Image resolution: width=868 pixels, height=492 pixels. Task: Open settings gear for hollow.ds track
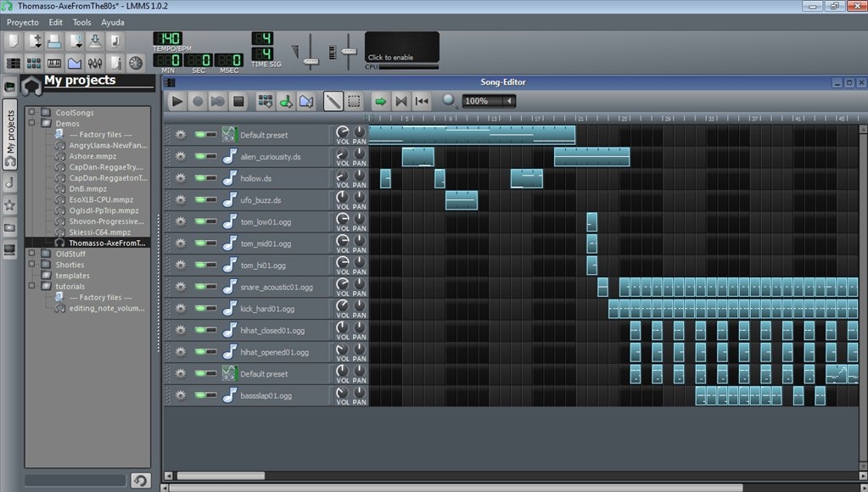(180, 178)
